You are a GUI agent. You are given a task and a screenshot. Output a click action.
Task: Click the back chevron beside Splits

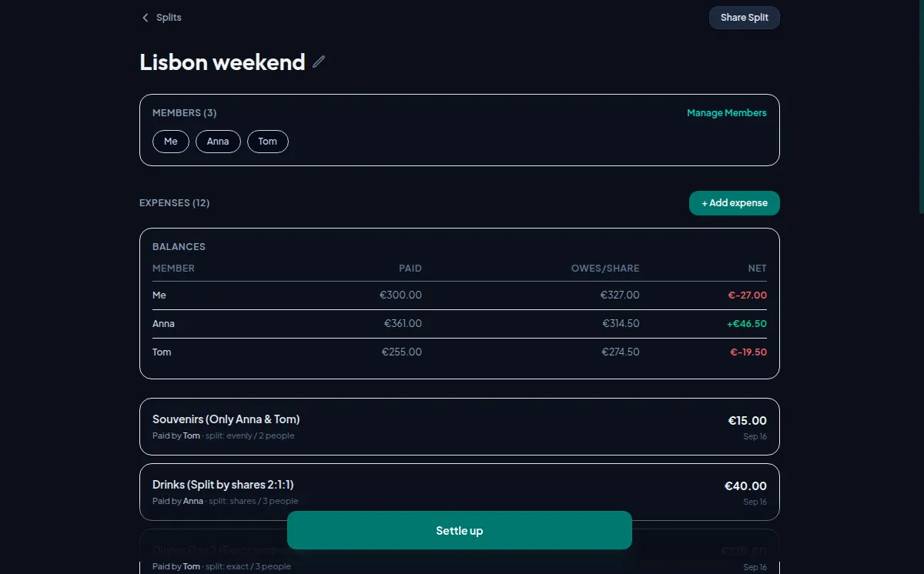(145, 18)
